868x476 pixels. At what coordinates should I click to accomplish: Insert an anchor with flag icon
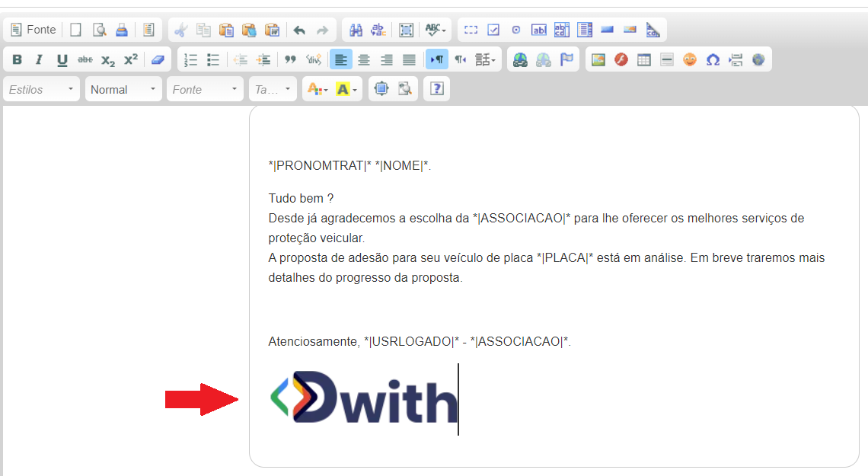click(566, 59)
